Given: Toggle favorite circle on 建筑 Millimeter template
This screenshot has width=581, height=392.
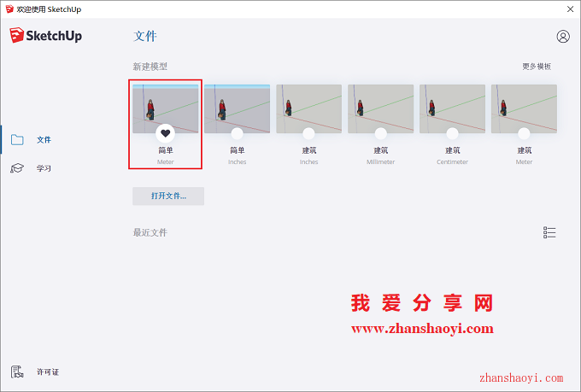Looking at the screenshot, I should tap(380, 133).
